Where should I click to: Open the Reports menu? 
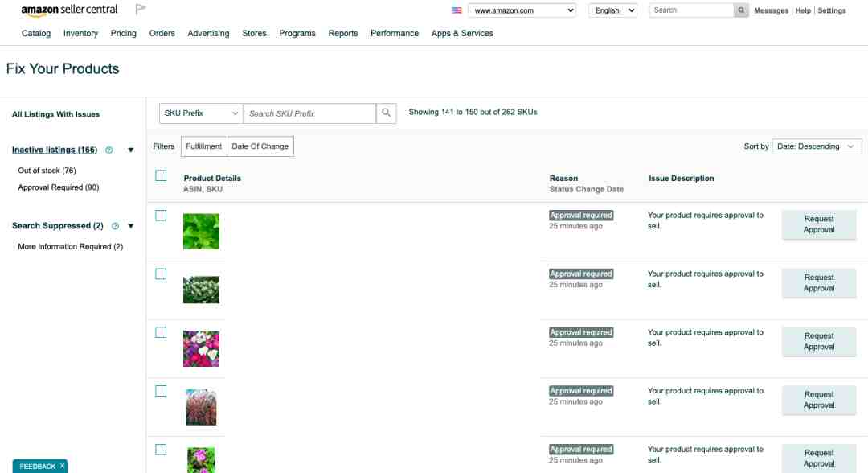point(342,33)
